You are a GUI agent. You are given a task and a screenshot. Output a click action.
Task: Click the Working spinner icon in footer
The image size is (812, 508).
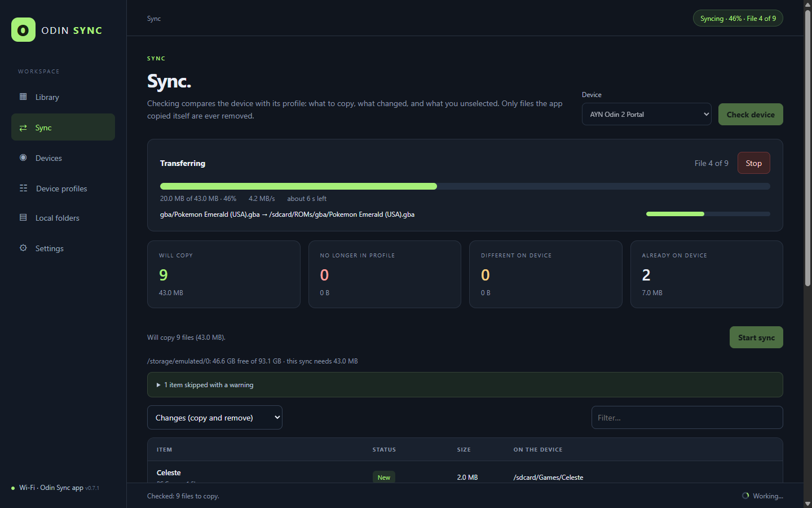click(x=745, y=496)
